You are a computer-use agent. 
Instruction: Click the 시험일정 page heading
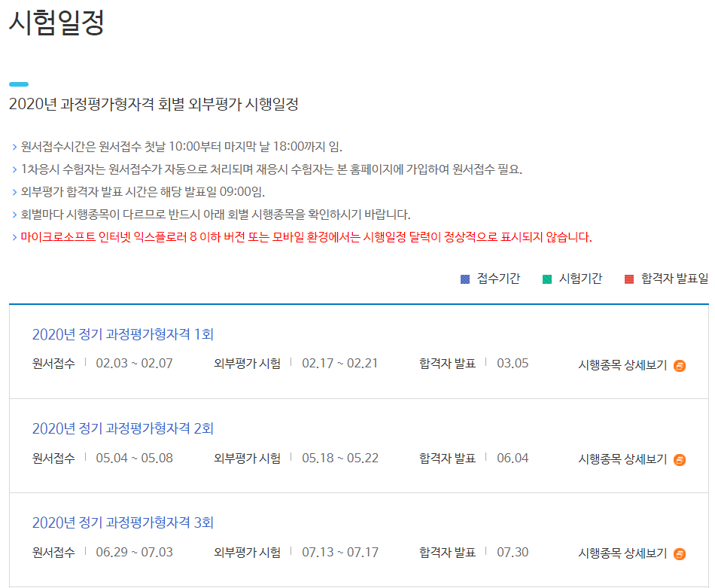point(56,22)
